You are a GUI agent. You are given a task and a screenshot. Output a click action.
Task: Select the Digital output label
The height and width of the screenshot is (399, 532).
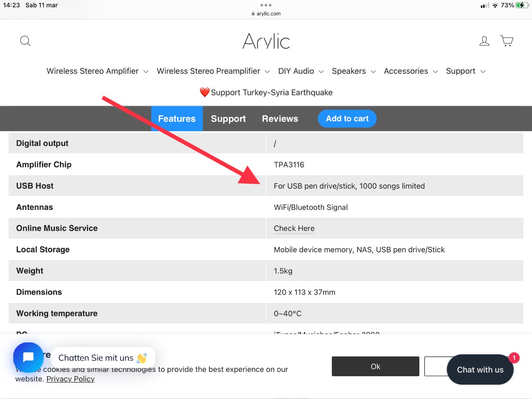(42, 143)
